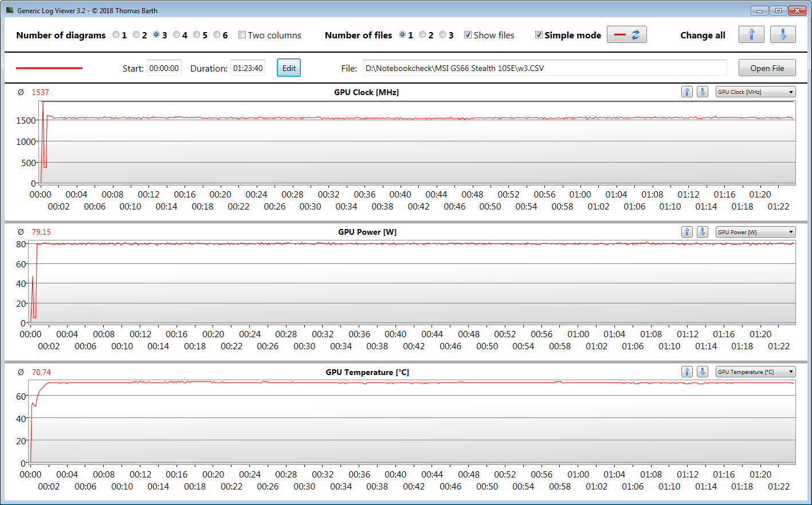The image size is (812, 505).
Task: Click the Change all up arrow button
Action: (x=751, y=35)
